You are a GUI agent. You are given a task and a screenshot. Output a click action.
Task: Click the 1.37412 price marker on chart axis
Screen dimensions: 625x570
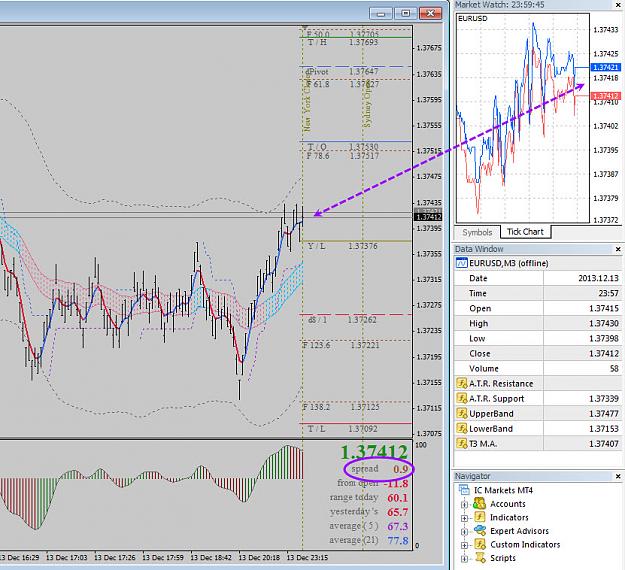pyautogui.click(x=428, y=217)
